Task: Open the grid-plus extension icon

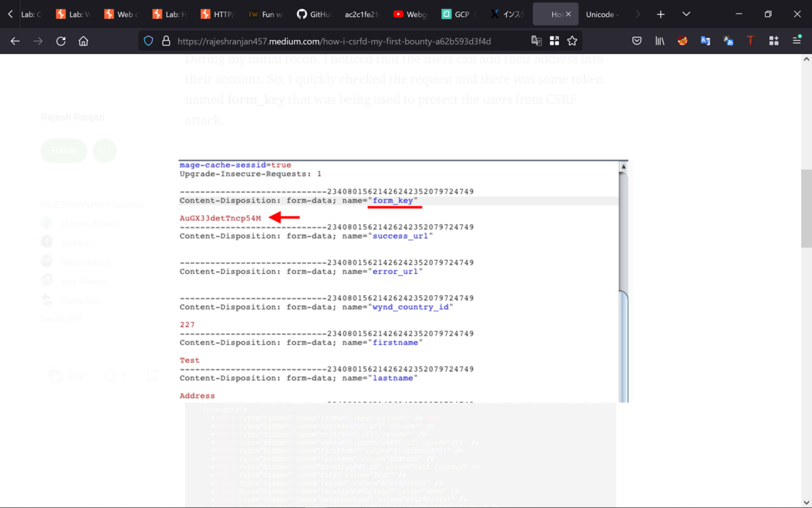Action: pos(773,41)
